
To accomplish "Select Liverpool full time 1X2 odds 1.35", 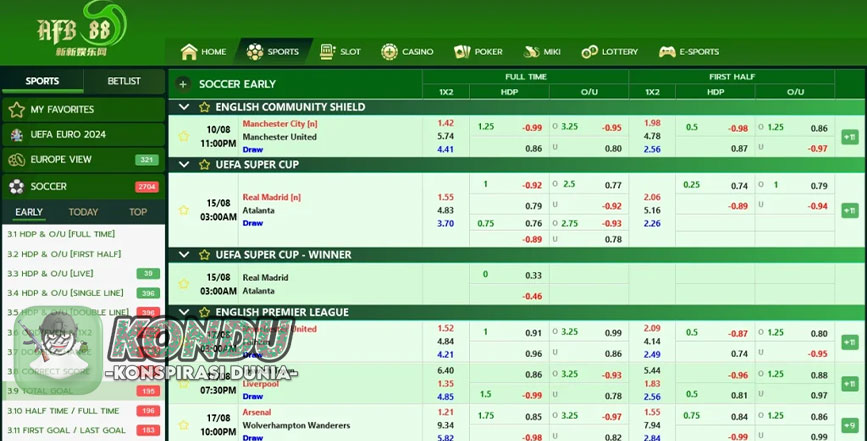I will pyautogui.click(x=446, y=384).
